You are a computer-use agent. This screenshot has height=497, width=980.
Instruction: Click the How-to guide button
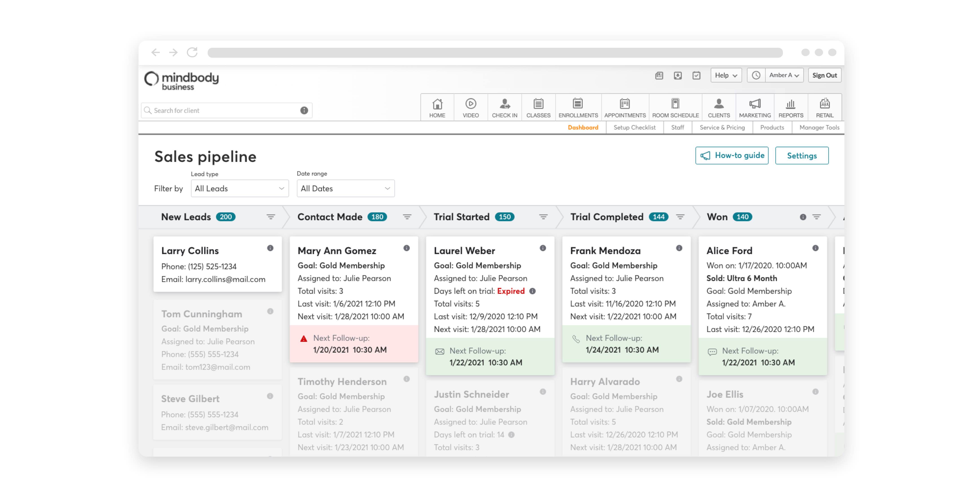point(731,156)
